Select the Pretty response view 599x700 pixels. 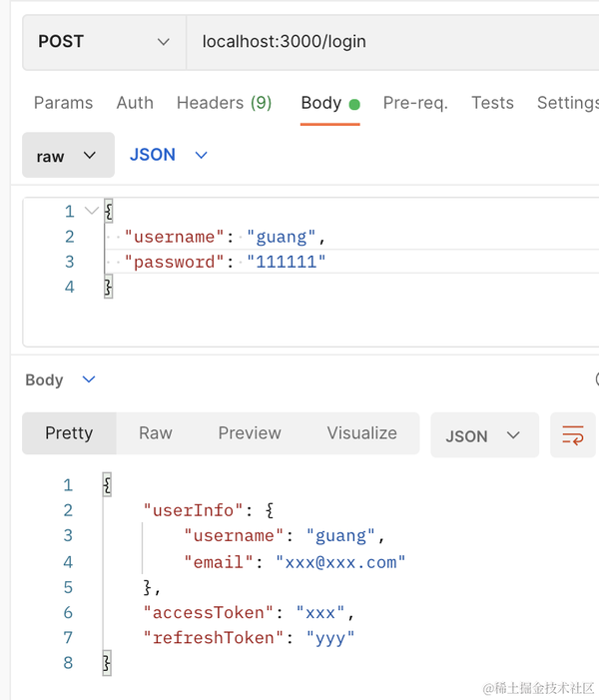pos(69,433)
